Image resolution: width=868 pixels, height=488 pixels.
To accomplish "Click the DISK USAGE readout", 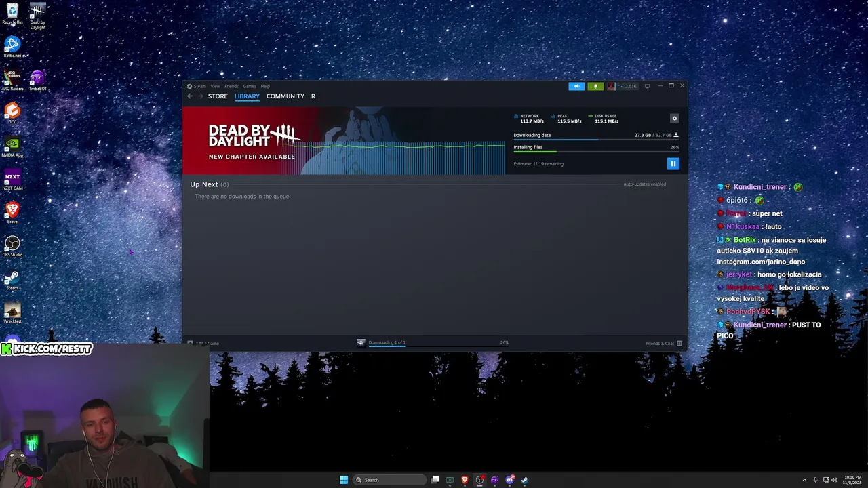I will pyautogui.click(x=604, y=119).
